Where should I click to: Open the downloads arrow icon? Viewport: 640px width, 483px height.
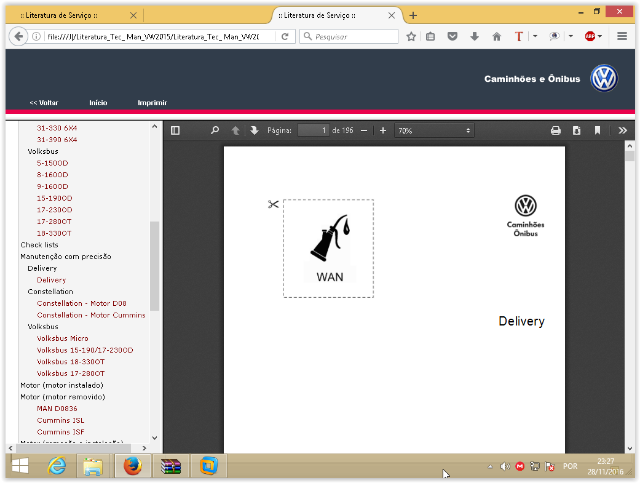pos(474,37)
